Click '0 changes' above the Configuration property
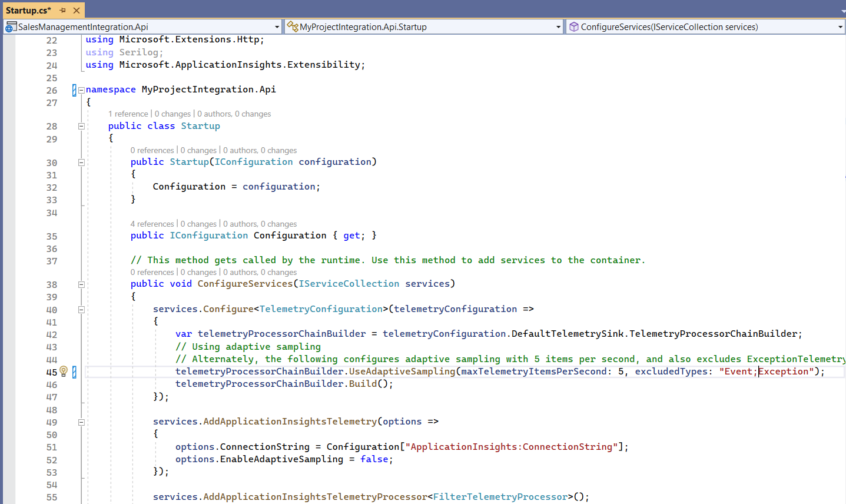 coord(198,224)
